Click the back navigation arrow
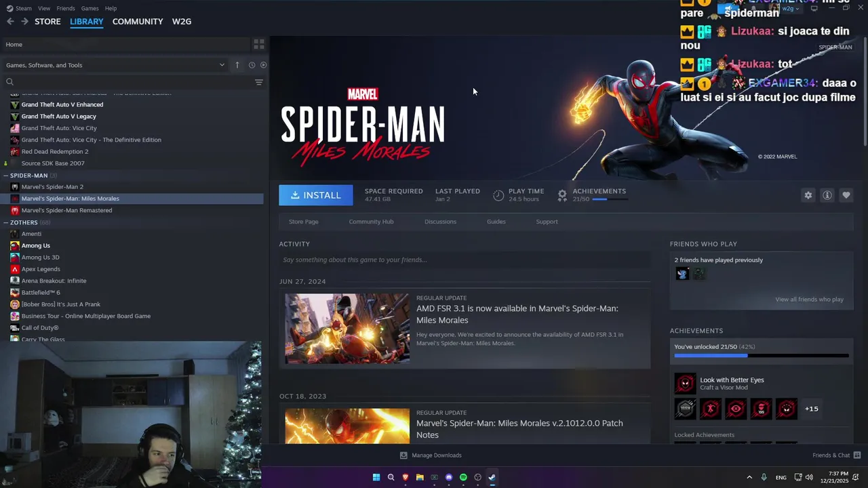Screen dimensions: 868x488 [x=10, y=22]
